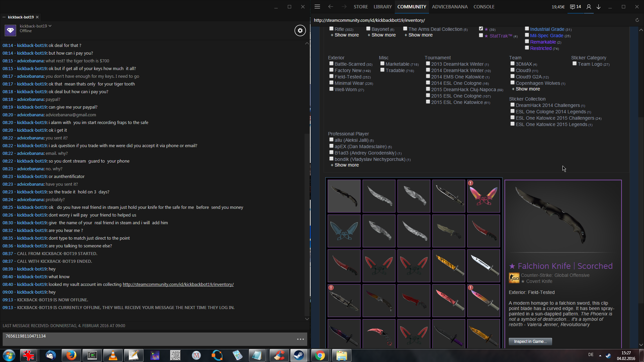Open the kickbackbot19 inventory link in chat
Viewport: 644px width, 362px height.
(x=178, y=284)
